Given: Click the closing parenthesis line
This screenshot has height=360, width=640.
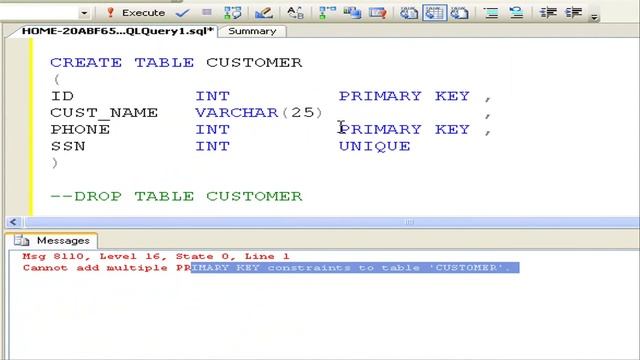Looking at the screenshot, I should click(x=55, y=163).
